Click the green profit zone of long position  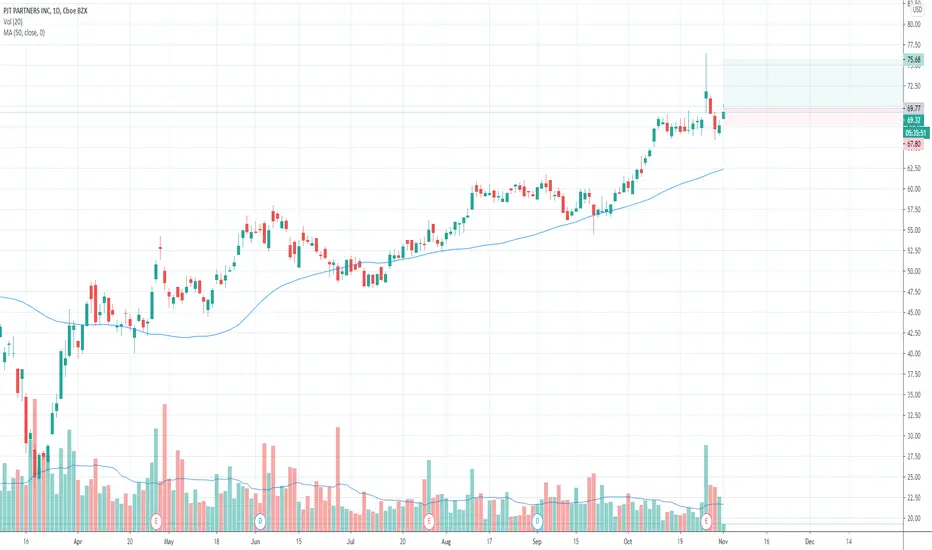813,83
